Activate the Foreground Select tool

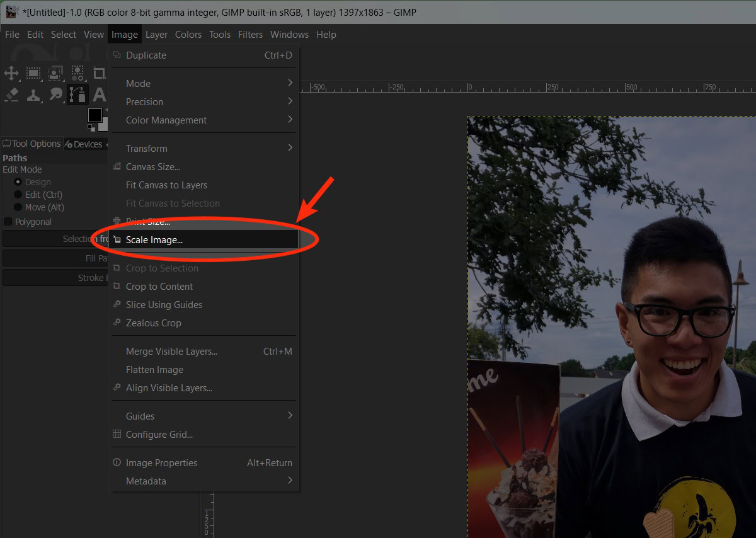(x=55, y=73)
